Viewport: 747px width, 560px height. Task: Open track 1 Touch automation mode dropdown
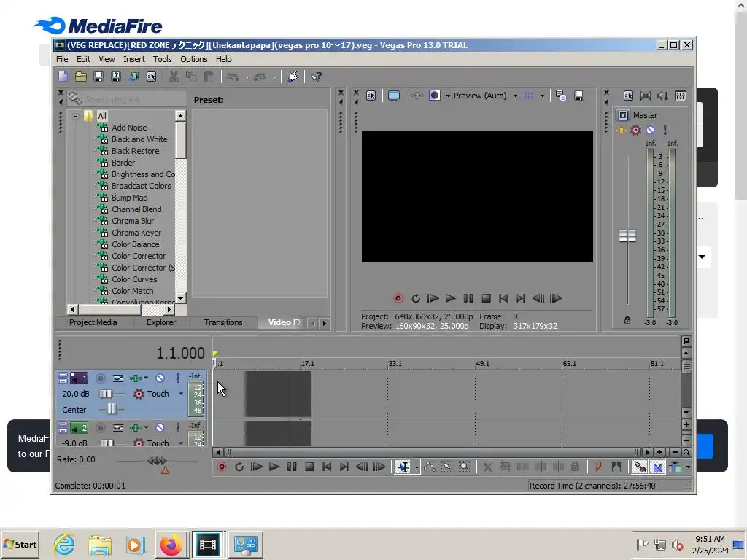pos(181,394)
